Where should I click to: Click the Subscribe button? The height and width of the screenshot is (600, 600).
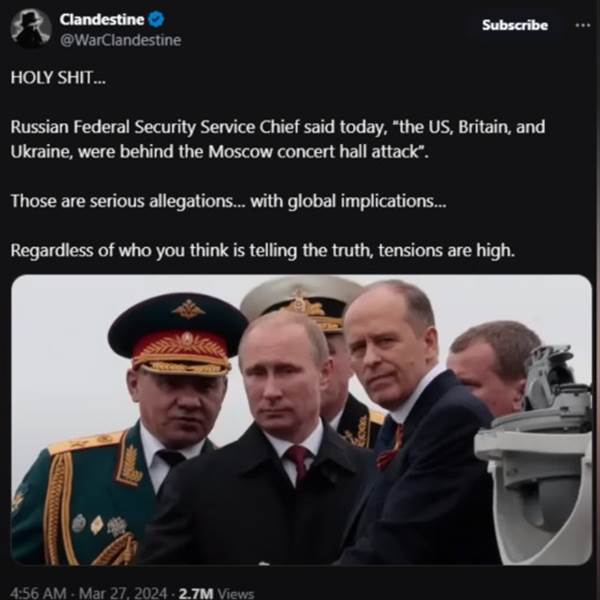click(x=515, y=25)
